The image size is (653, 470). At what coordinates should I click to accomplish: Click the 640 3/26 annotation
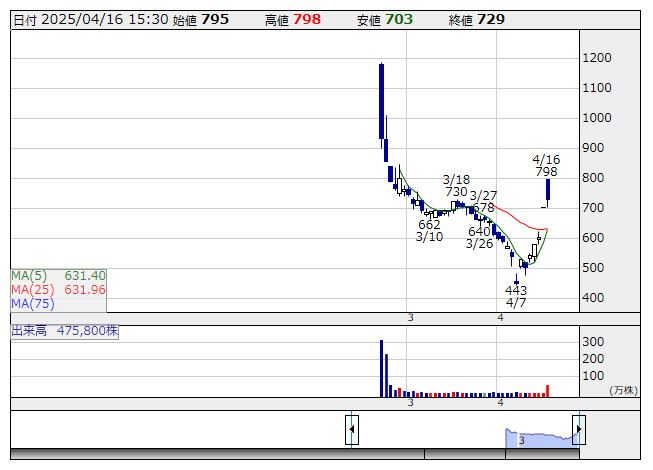(x=479, y=237)
